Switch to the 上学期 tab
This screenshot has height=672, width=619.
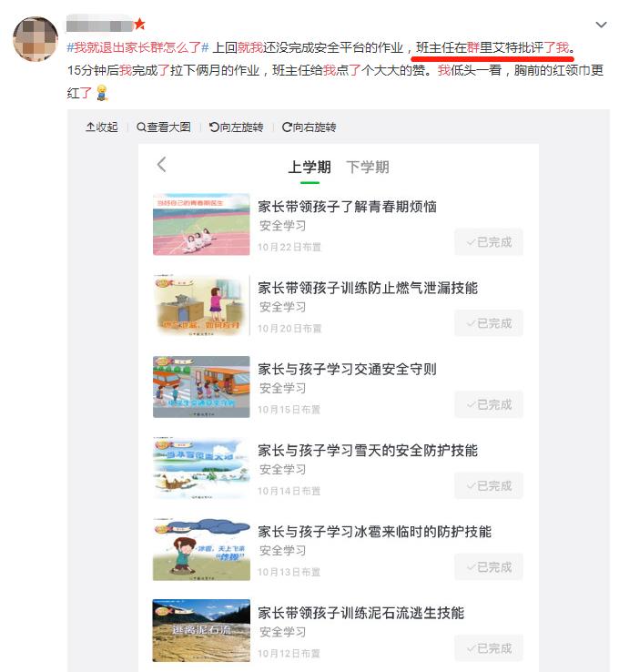coord(309,168)
